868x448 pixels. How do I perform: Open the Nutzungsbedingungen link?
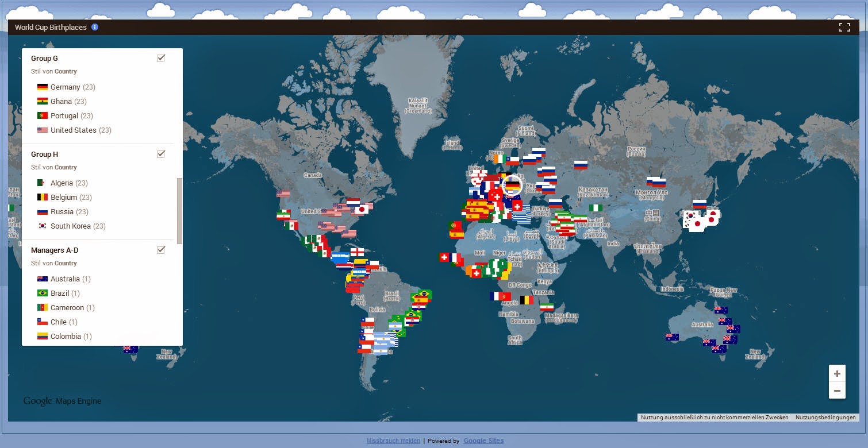tap(825, 418)
